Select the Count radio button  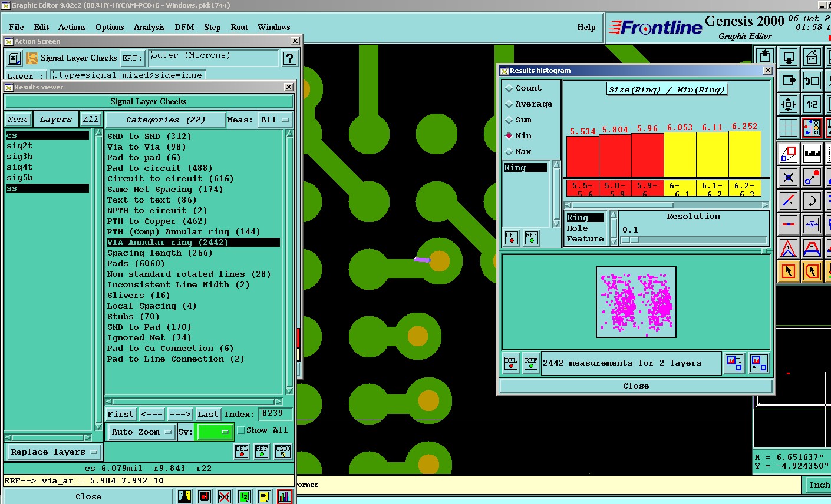coord(509,88)
